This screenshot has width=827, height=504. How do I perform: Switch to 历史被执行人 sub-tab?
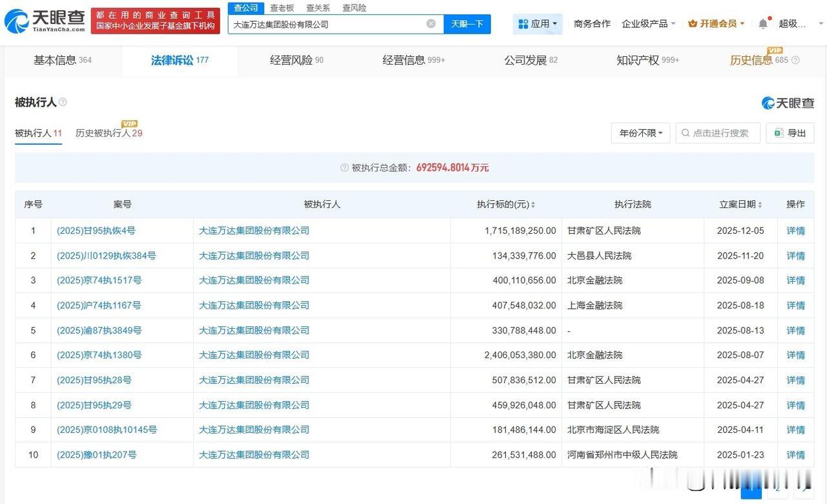(x=109, y=133)
